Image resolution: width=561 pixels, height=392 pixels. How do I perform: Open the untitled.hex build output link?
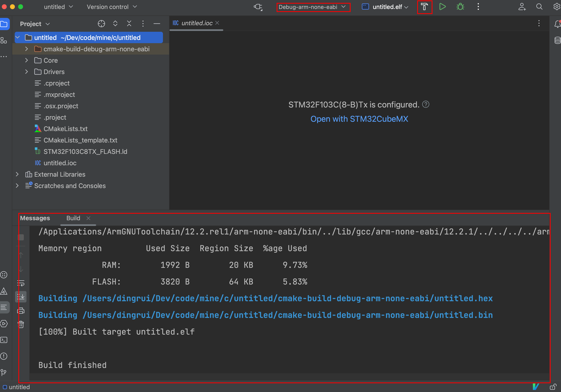point(287,298)
